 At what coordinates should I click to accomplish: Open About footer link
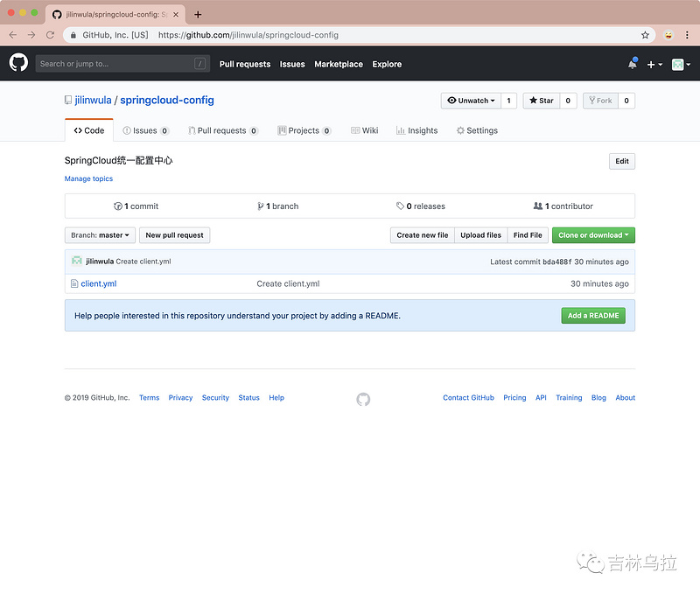pos(625,398)
